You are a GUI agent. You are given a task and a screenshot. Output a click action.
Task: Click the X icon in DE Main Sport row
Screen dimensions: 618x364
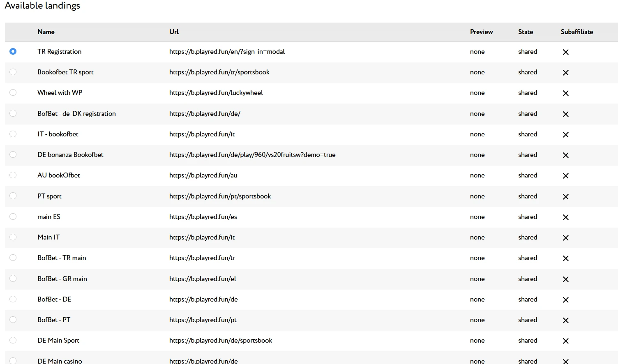point(566,341)
